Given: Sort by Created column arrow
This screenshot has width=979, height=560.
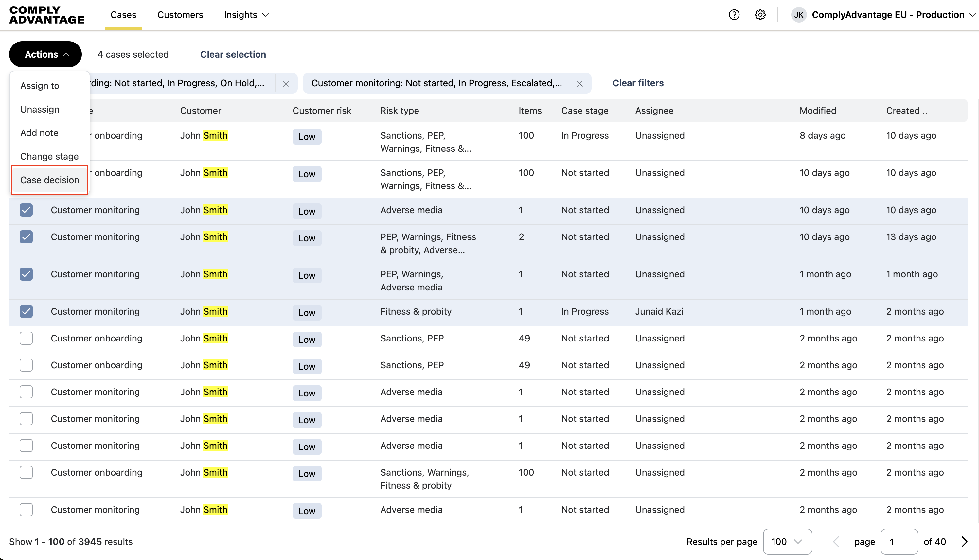Looking at the screenshot, I should coord(925,111).
